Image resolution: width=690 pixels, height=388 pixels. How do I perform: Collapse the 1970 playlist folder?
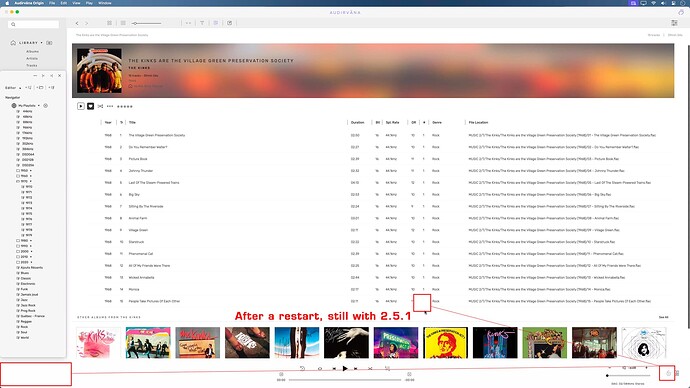point(31,181)
